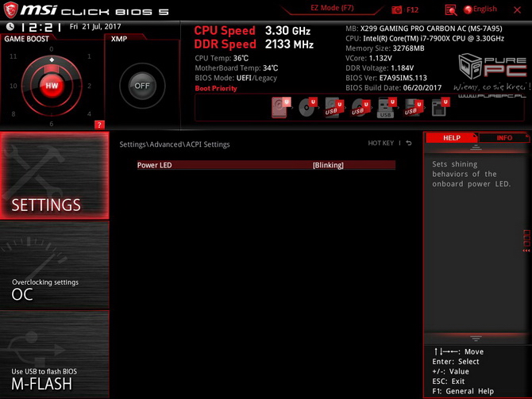Click the BIOS Build Date 06/20/2017 text
Viewport: 532px width, 399px height.
click(394, 87)
